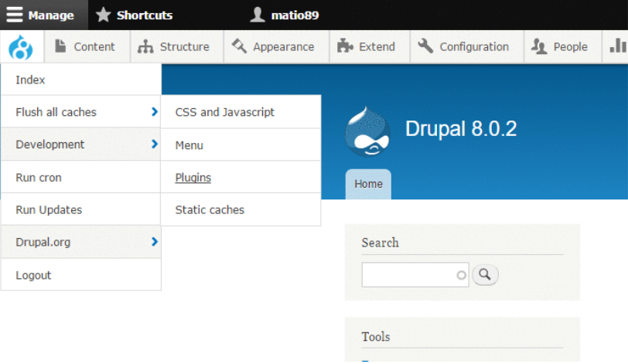Click the user icon beside matio89
This screenshot has height=364, width=628.
click(x=258, y=15)
